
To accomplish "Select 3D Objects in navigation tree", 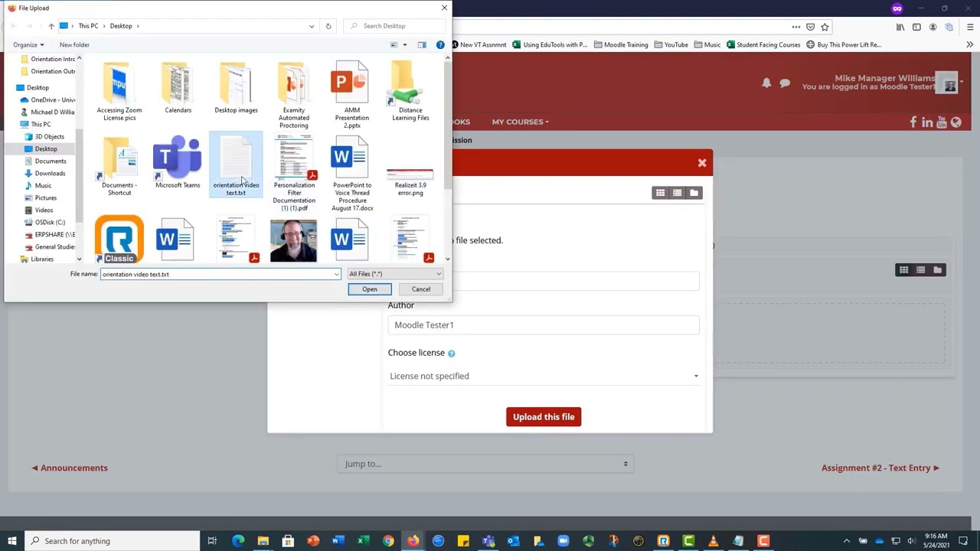I will click(49, 136).
